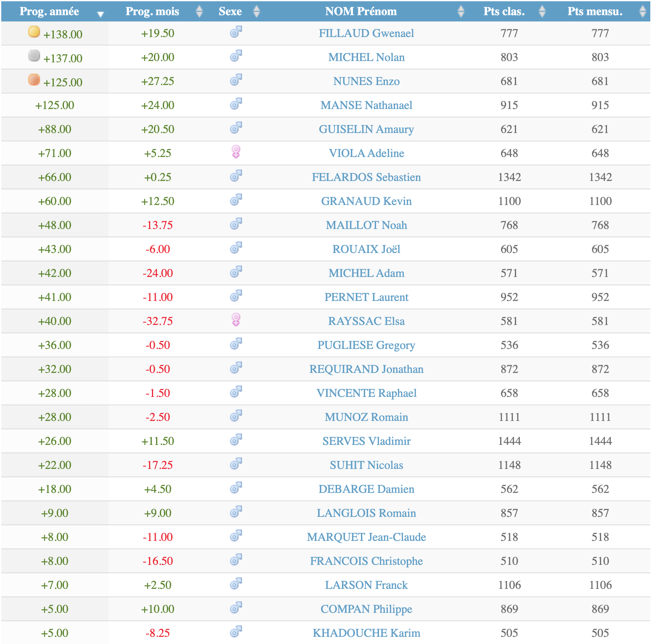Click the +125.00 yearly progress cell for MANSE Nathanael
This screenshot has height=644, width=652.
tap(55, 106)
